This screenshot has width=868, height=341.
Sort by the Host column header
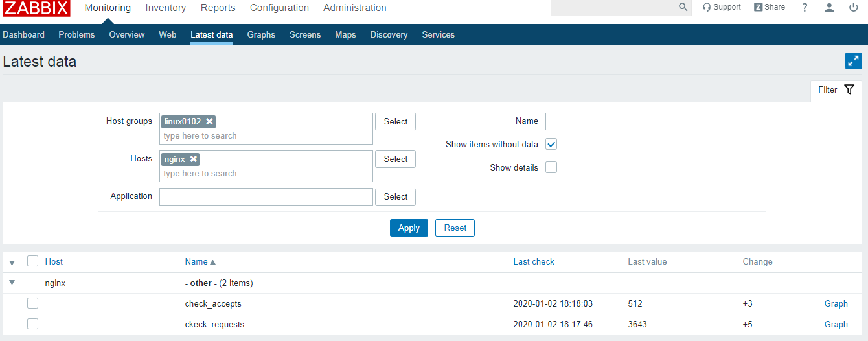click(54, 262)
